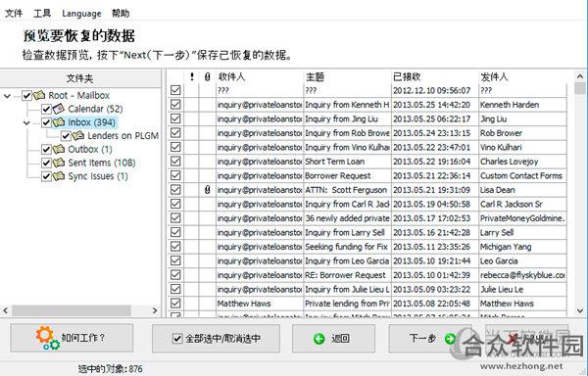
Task: Click the folder tree scroll left arrow
Action: coord(5,310)
